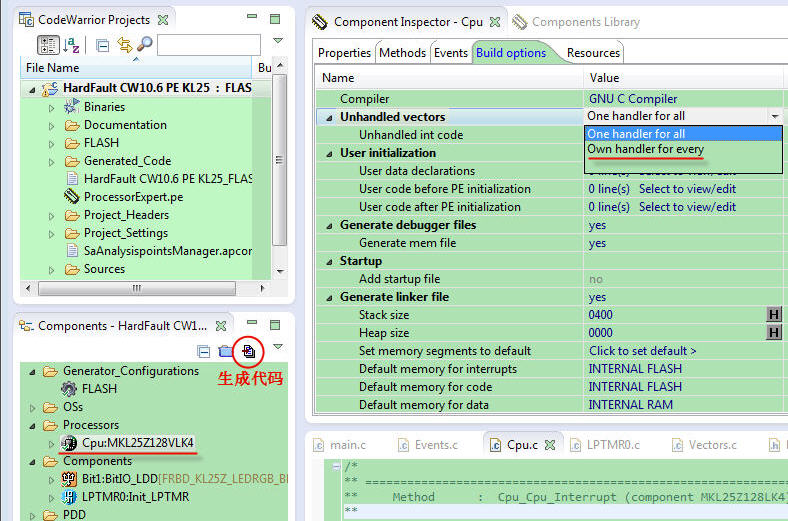Screen dimensions: 788x521
Task: Open the Components Library view tab
Action: 576,22
